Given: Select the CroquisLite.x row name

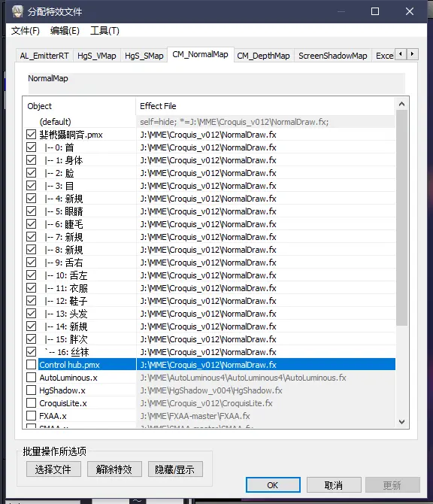Looking at the screenshot, I should click(63, 403).
